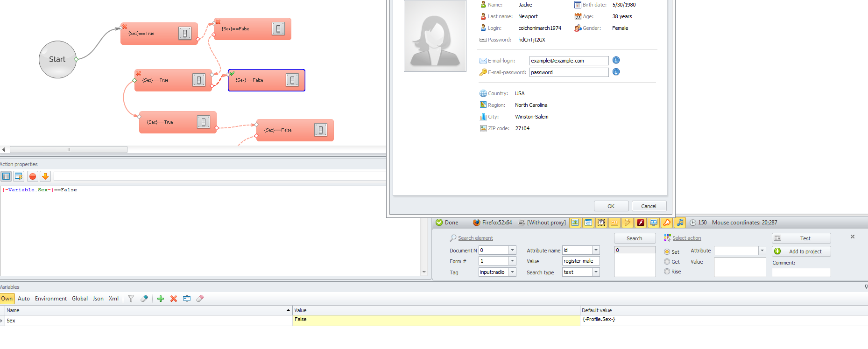
Task: Close the search element panel with the X
Action: coord(852,237)
